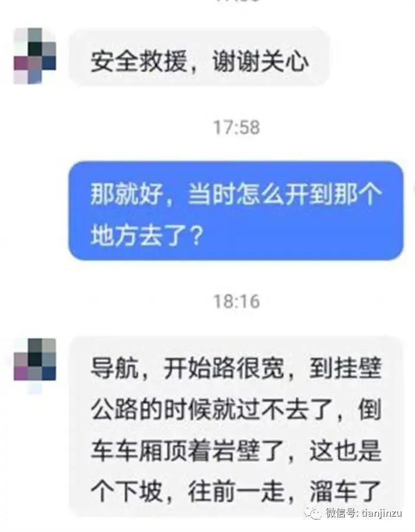
Task: Select the 安全救援，谢谢关心 message bubble
Action: point(199,56)
